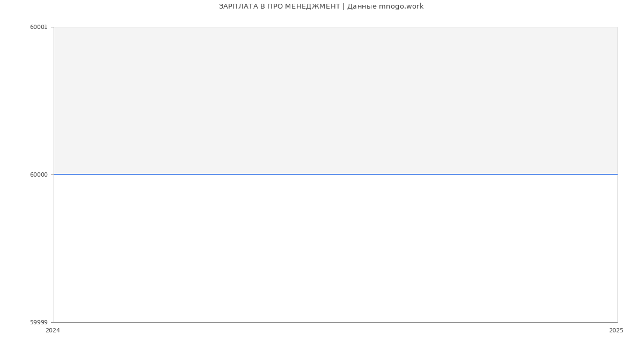Viewport: 644px width, 349px height.
Task: Click the word Данные in the title
Action: [362, 6]
